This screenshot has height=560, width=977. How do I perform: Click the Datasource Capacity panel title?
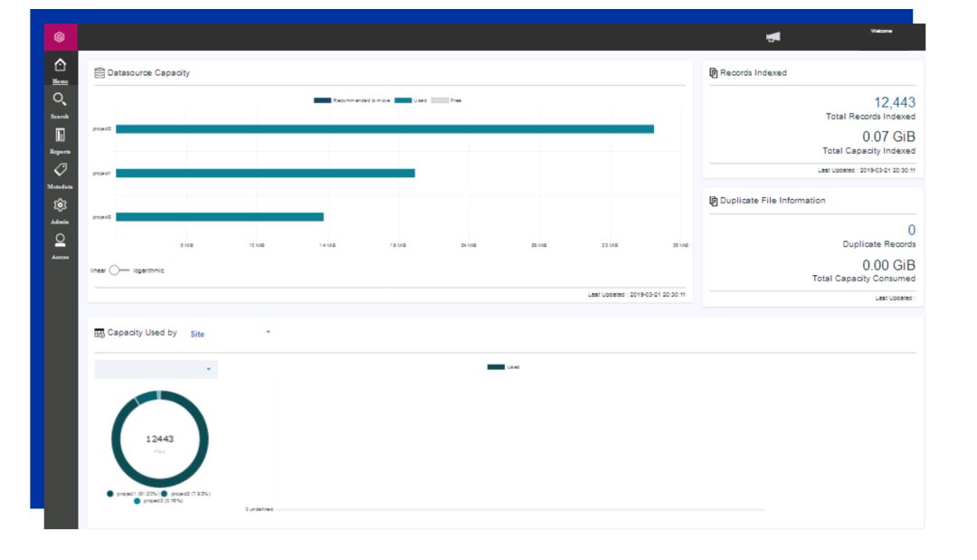pos(148,73)
